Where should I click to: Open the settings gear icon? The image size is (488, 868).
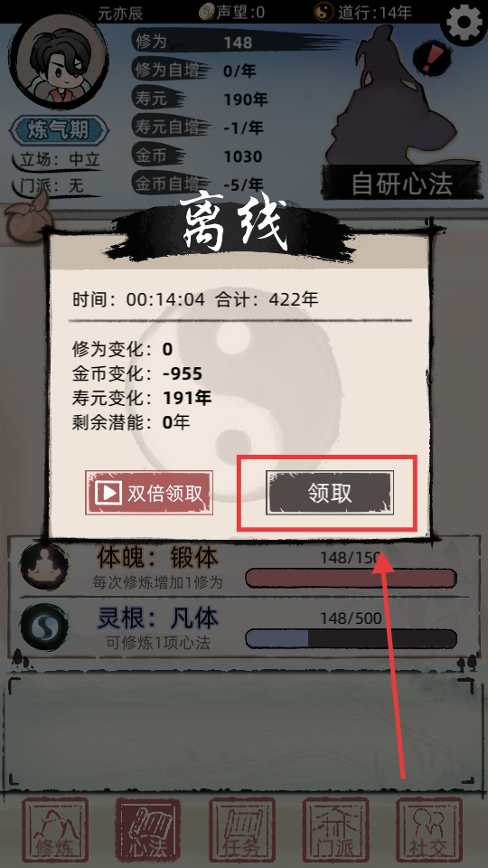464,24
